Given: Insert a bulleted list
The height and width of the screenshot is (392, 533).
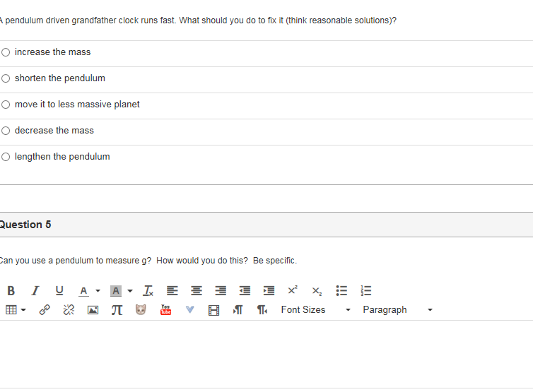Looking at the screenshot, I should (x=341, y=291).
